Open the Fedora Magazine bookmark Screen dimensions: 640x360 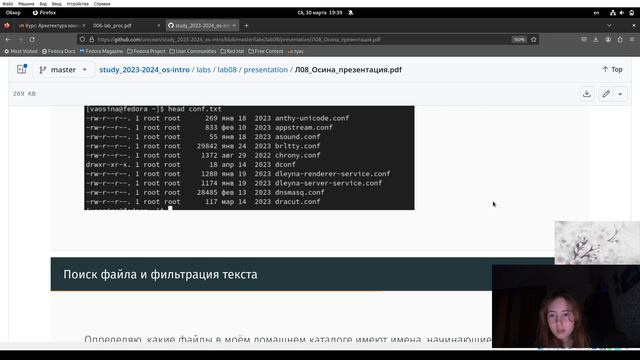click(101, 51)
